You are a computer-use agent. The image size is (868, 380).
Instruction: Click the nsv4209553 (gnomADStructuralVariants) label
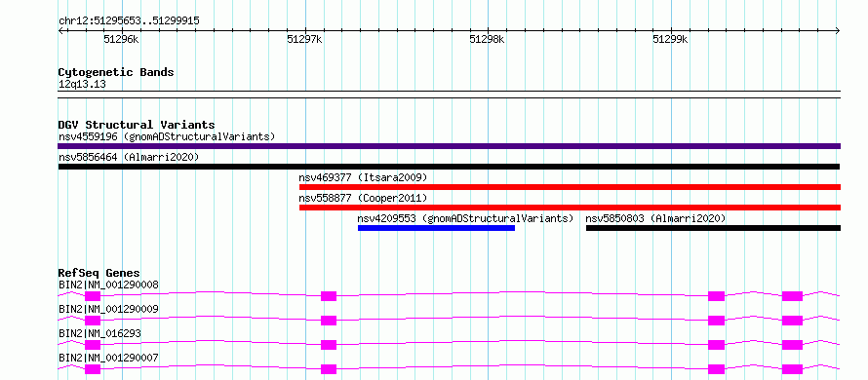click(465, 218)
